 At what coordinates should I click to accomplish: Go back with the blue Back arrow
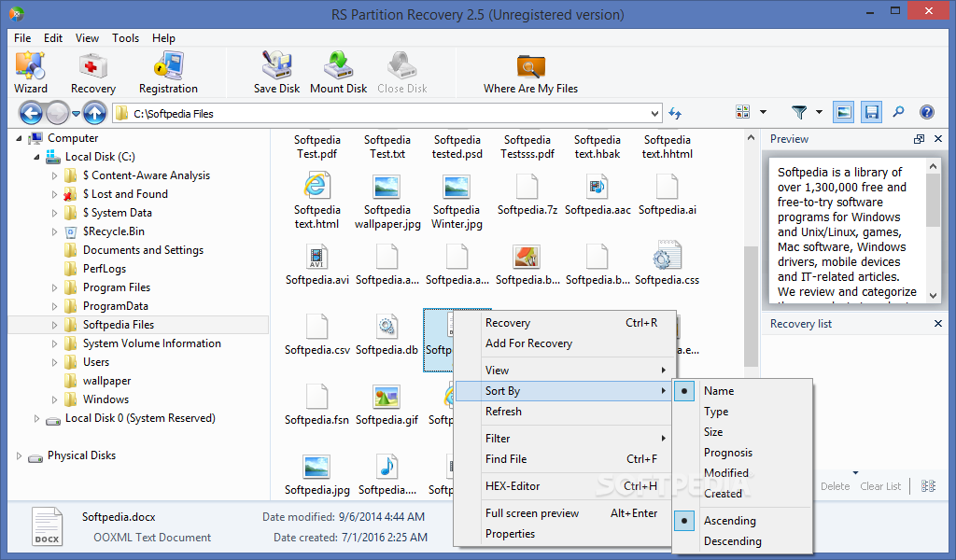pyautogui.click(x=31, y=113)
